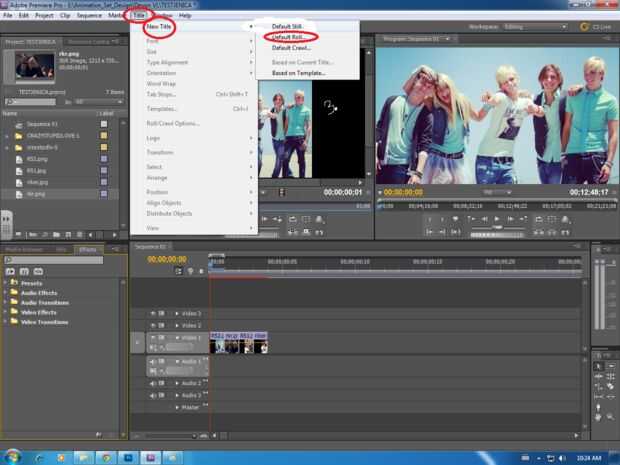Select the Zoom tool in Tools panel

(x=610, y=416)
